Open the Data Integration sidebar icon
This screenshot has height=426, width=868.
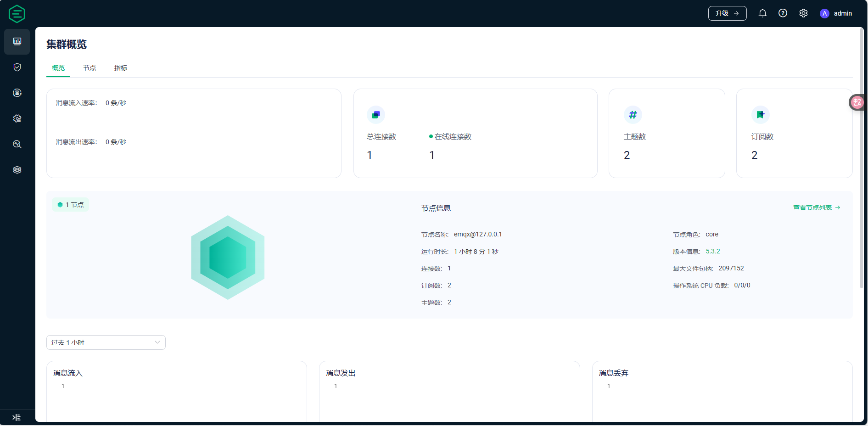point(17,93)
